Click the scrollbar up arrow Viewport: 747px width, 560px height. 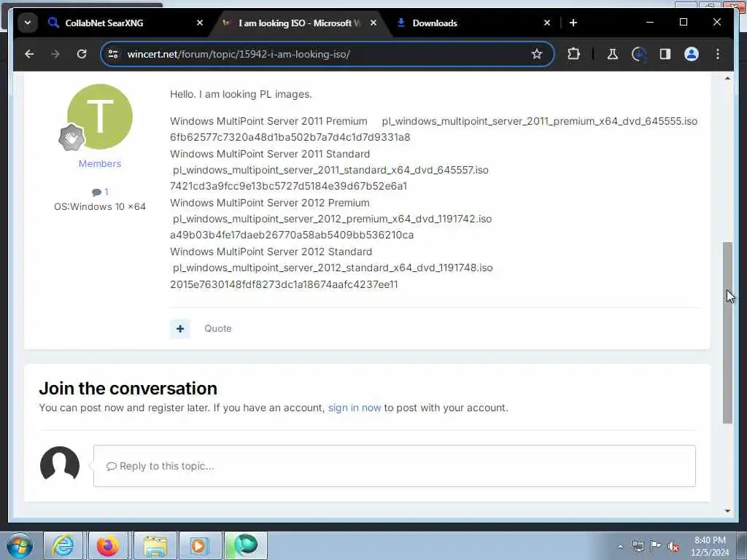[727, 79]
